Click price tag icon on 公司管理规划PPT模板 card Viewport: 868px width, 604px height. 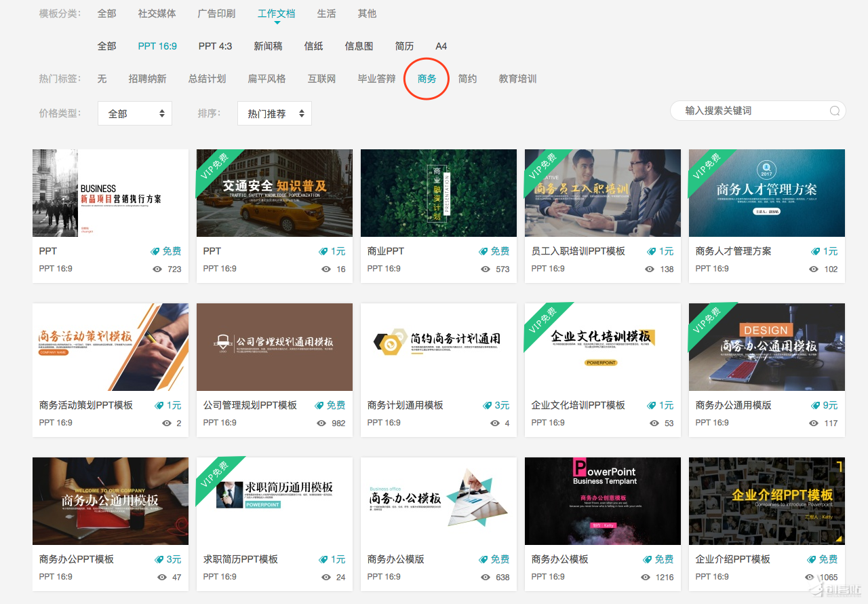[319, 405]
